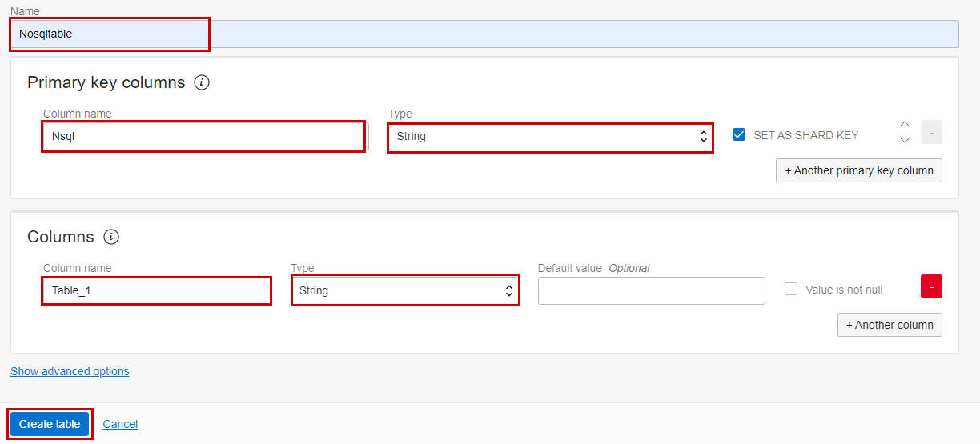Open the Table_1 column Type dropdown
Screen dimensions: 980x444
tap(405, 290)
